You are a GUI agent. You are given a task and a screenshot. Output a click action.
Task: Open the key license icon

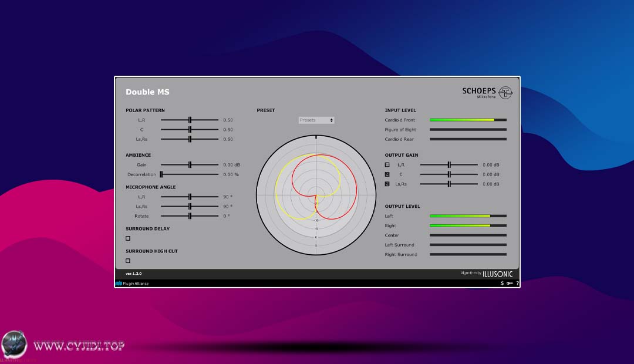pyautogui.click(x=510, y=283)
